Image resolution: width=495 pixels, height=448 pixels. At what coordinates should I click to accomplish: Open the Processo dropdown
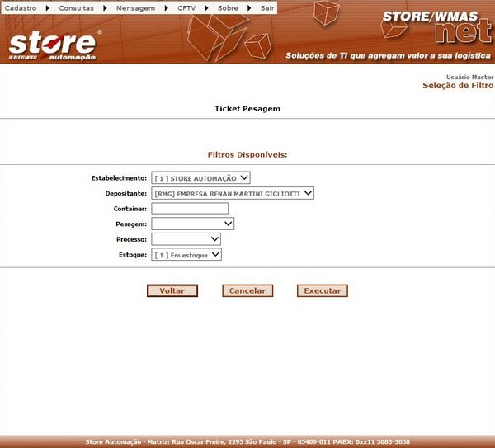tap(186, 239)
